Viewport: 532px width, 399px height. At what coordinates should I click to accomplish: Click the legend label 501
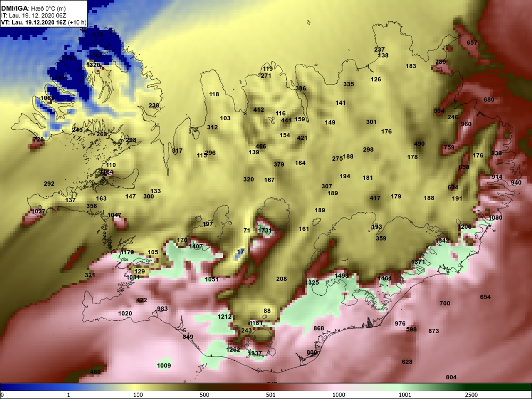pos(271,395)
